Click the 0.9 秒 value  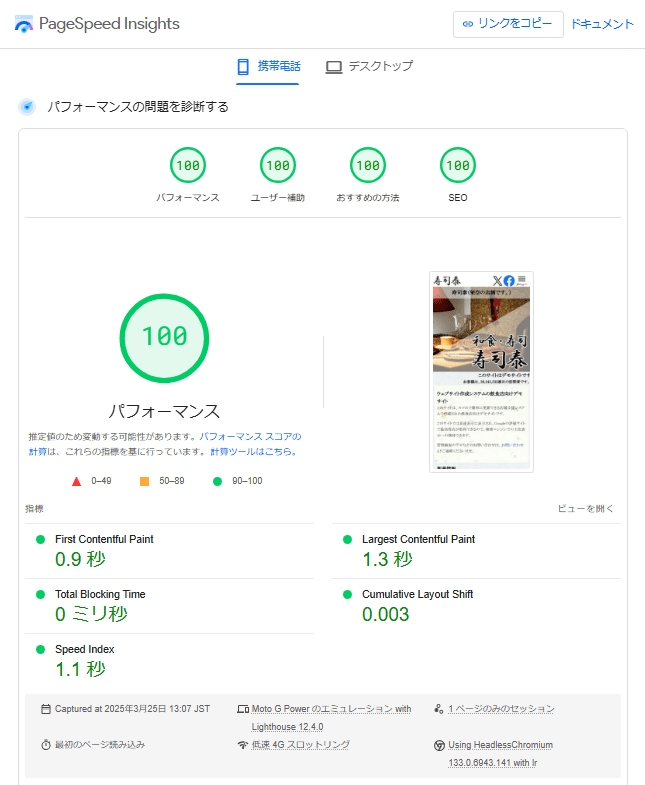[x=80, y=559]
